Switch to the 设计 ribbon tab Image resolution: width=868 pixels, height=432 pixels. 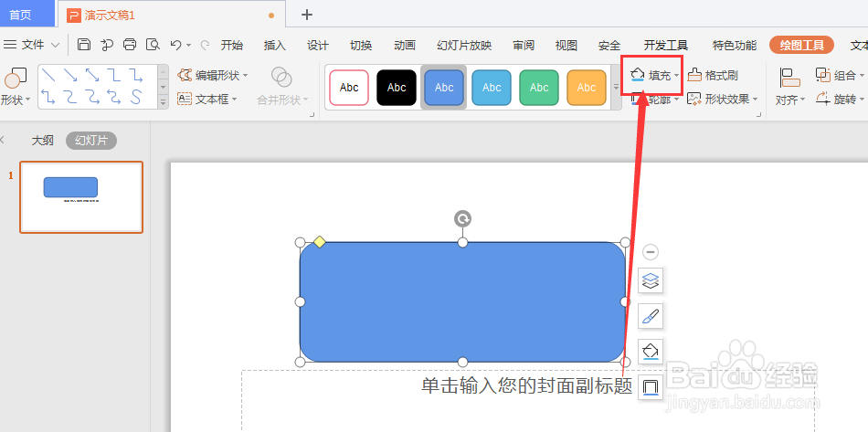(x=318, y=46)
